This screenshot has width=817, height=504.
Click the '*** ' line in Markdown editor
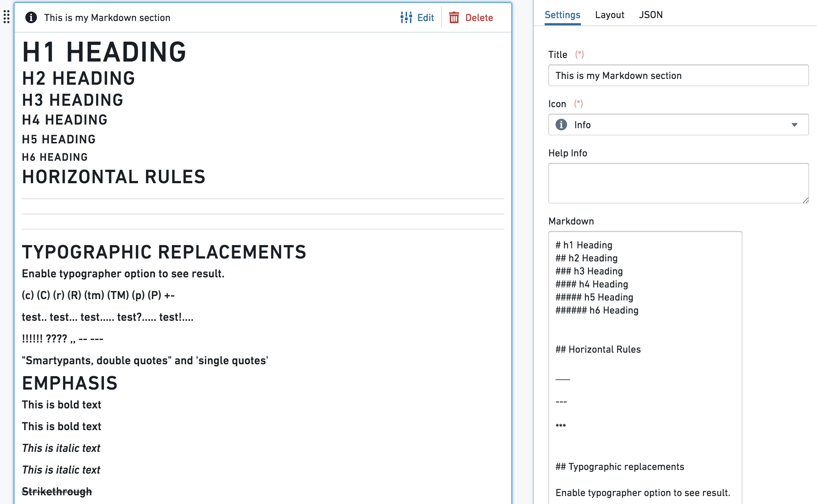[x=561, y=425]
